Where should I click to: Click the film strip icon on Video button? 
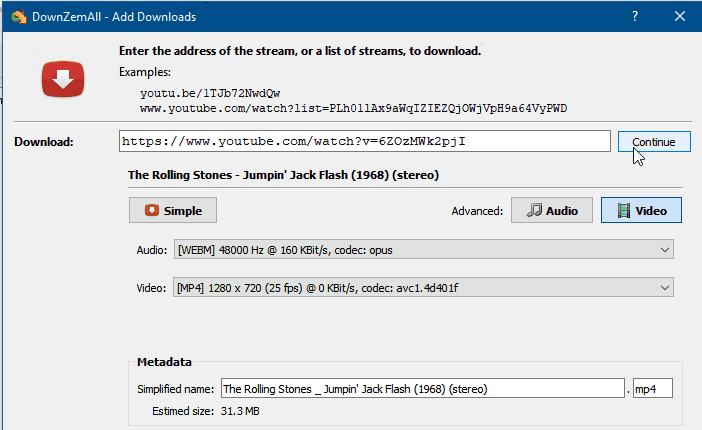[624, 211]
